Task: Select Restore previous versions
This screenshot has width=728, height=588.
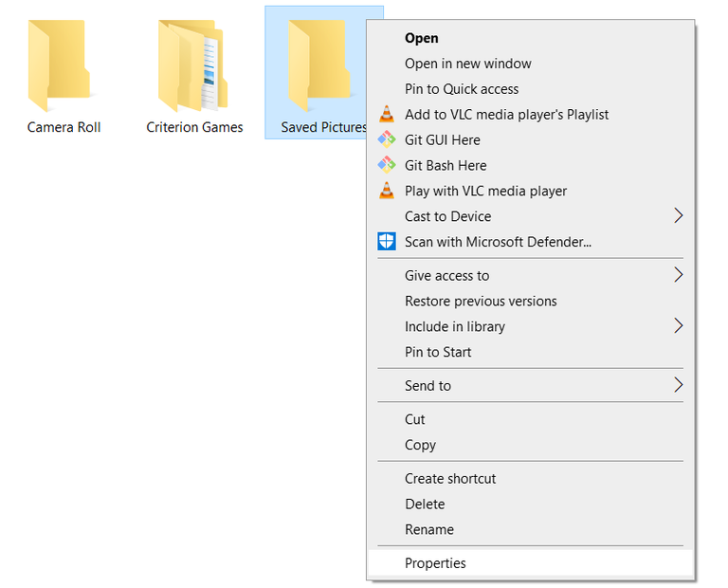Action: (481, 302)
